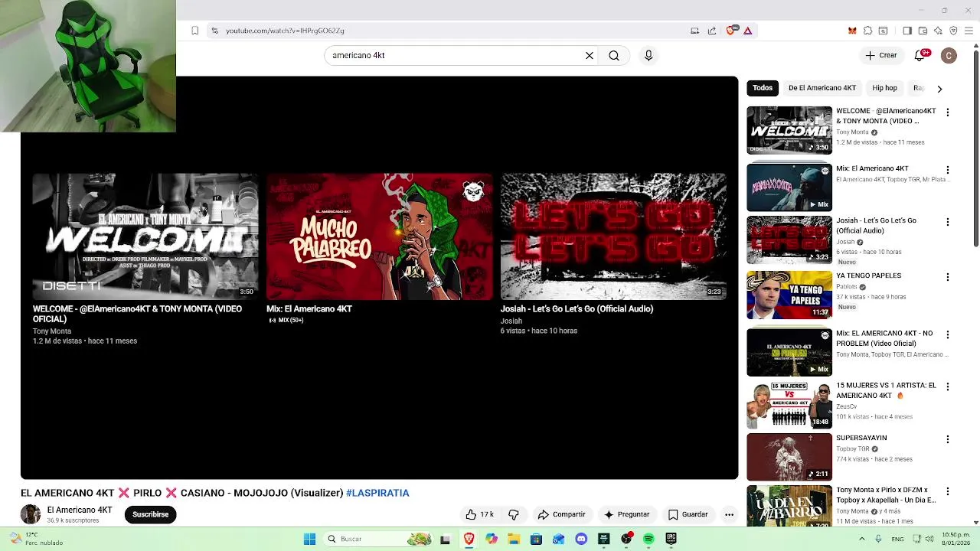Click the share page icon in address bar
This screenshot has height=551, width=980.
click(712, 31)
